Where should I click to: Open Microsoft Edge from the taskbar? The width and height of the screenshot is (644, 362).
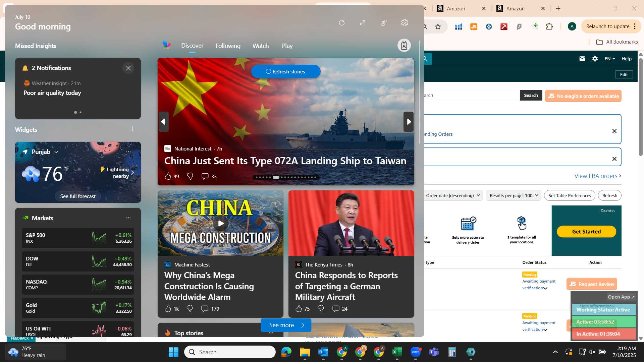tap(286, 352)
